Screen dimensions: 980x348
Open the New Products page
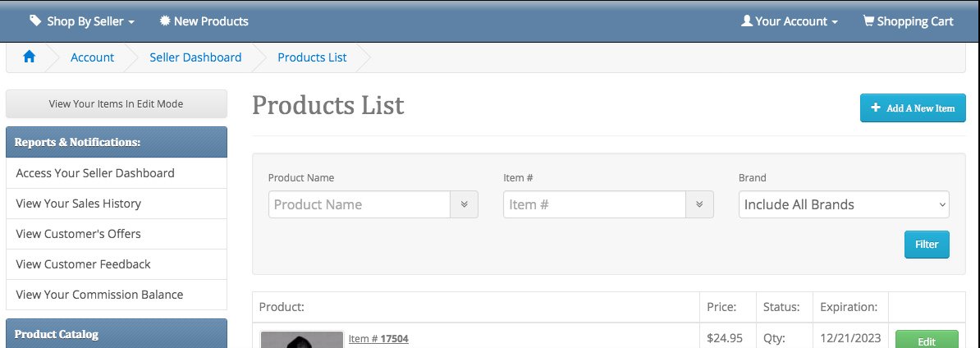[x=204, y=21]
